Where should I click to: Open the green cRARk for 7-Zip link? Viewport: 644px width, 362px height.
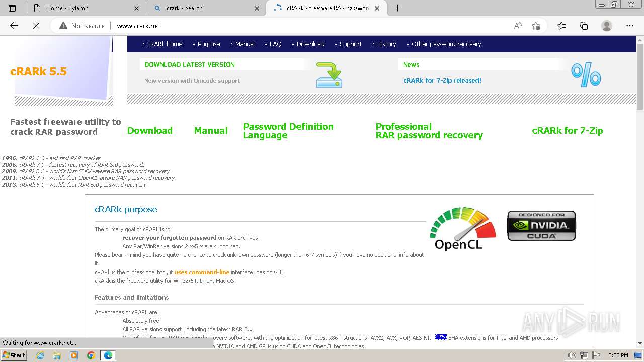[568, 131]
